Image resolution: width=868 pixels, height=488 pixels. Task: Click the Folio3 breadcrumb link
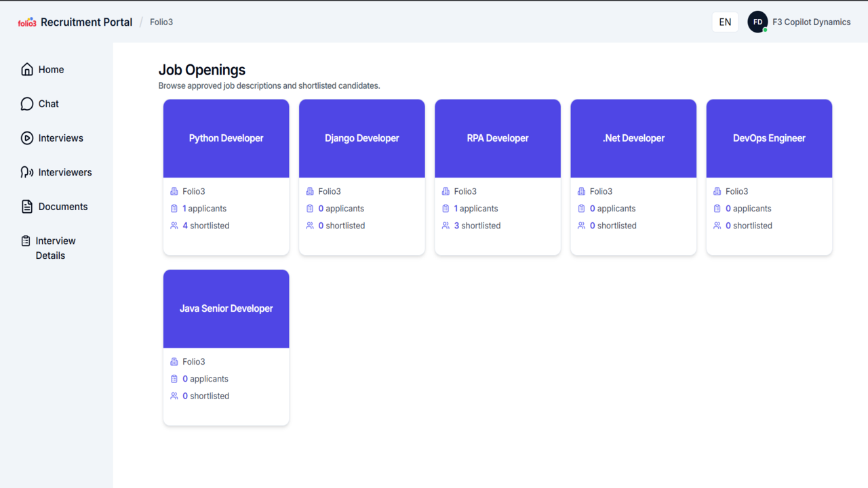pos(161,22)
